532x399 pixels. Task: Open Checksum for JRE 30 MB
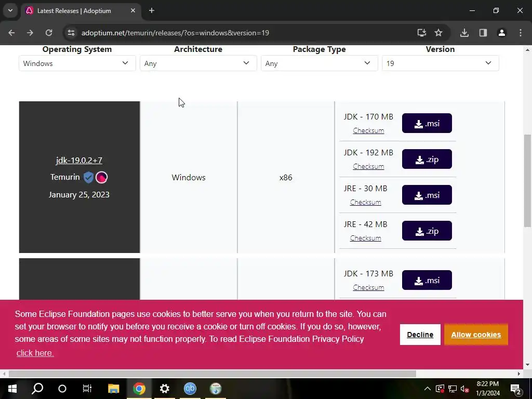tap(365, 202)
